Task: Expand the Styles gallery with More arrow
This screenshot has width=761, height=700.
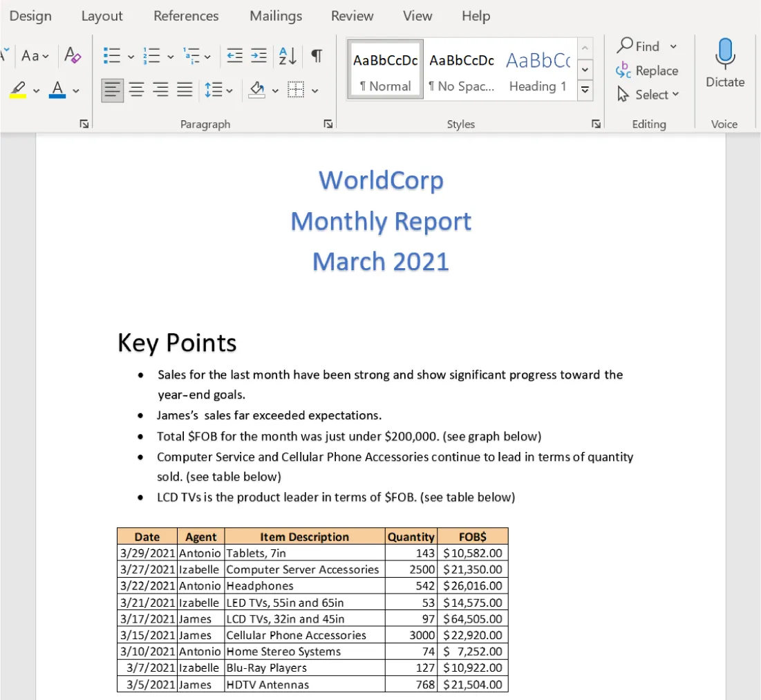Action: point(585,90)
